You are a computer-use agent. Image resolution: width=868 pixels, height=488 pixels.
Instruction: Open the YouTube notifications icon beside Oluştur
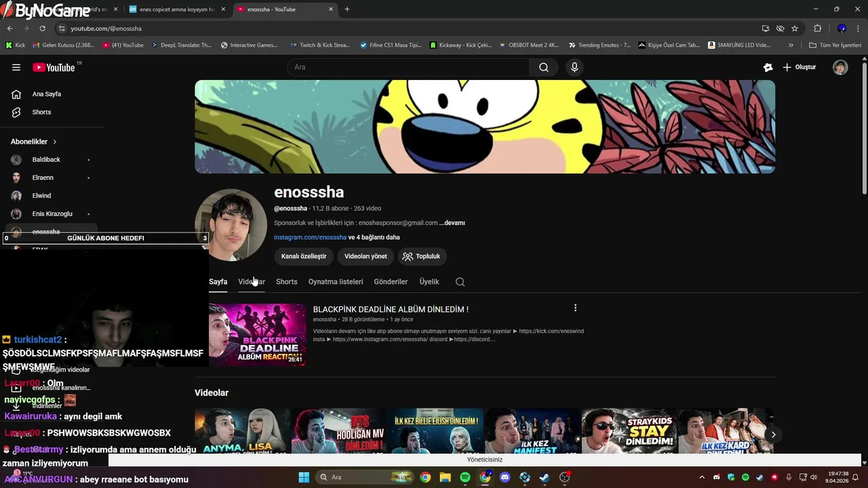pyautogui.click(x=768, y=67)
